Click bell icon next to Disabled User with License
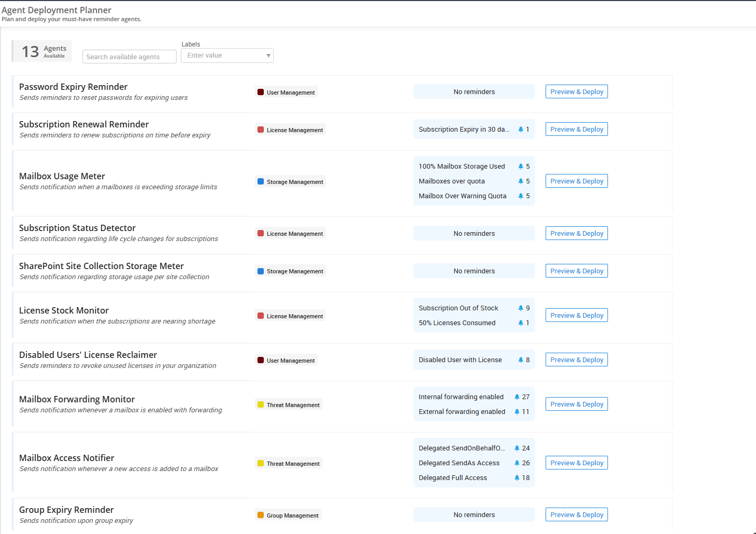This screenshot has width=756, height=534. pyautogui.click(x=521, y=360)
